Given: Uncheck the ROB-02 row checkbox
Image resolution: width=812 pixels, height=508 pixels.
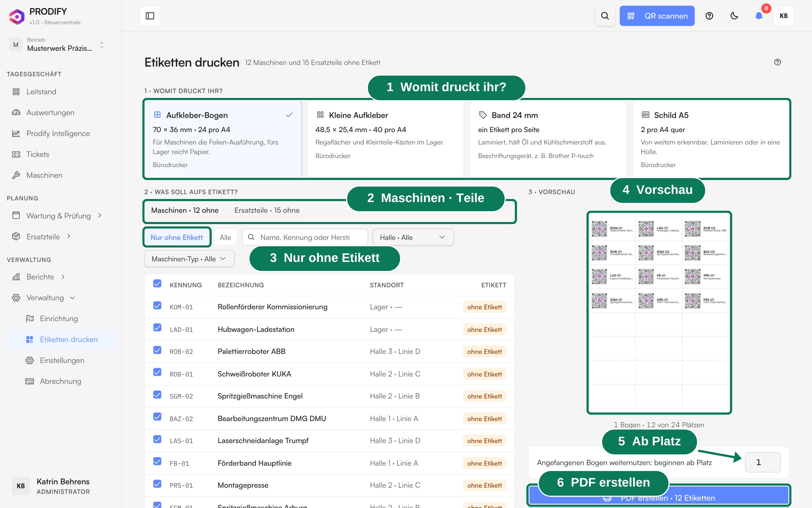Looking at the screenshot, I should pos(157,350).
